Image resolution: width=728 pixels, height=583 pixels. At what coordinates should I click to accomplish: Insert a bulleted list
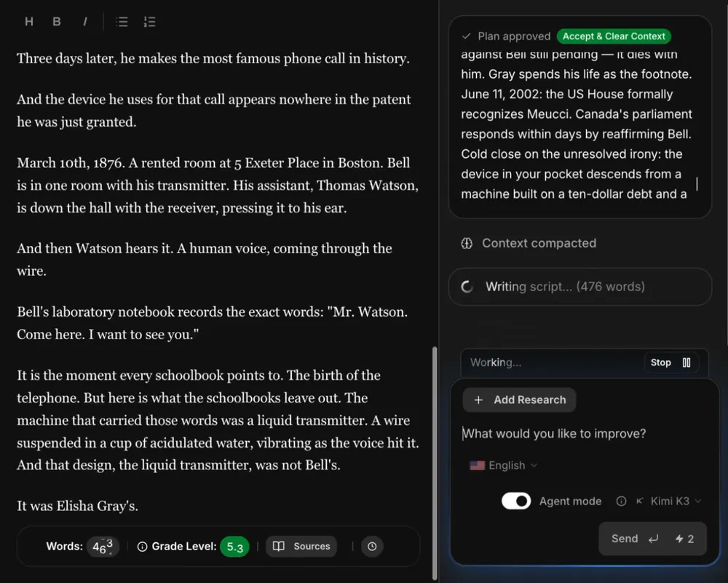tap(122, 21)
